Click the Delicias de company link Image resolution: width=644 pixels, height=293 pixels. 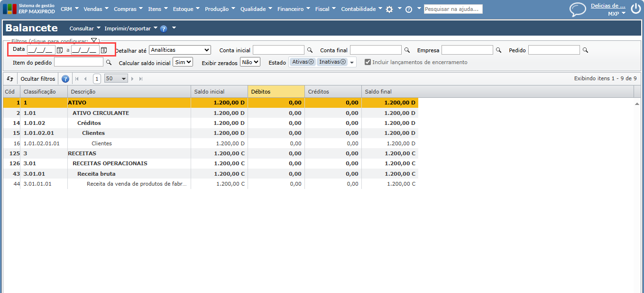[x=608, y=6]
